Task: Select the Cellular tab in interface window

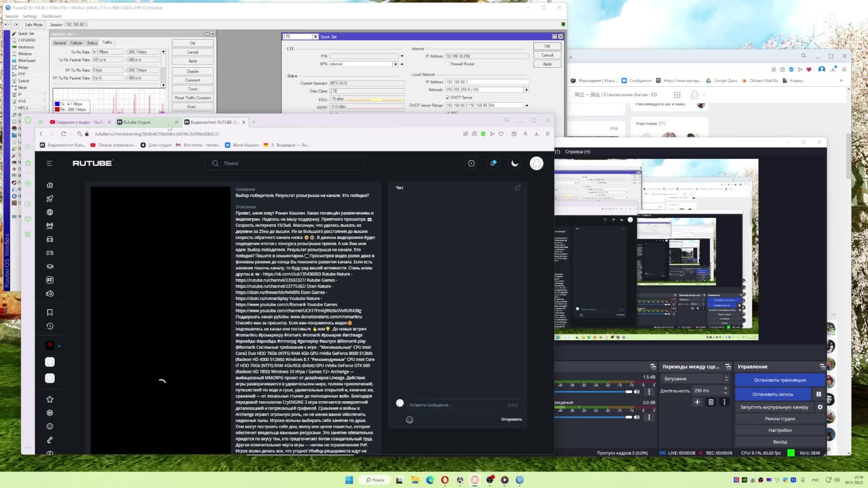Action: (76, 43)
